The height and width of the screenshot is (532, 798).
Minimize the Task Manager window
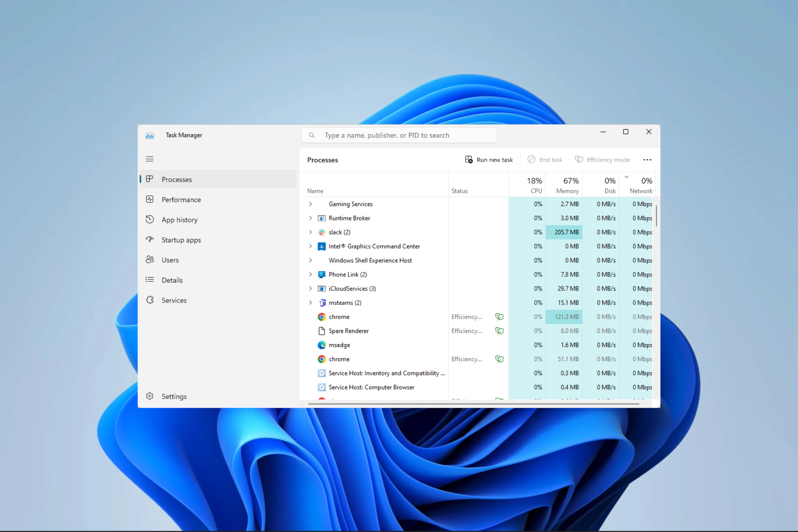click(603, 132)
